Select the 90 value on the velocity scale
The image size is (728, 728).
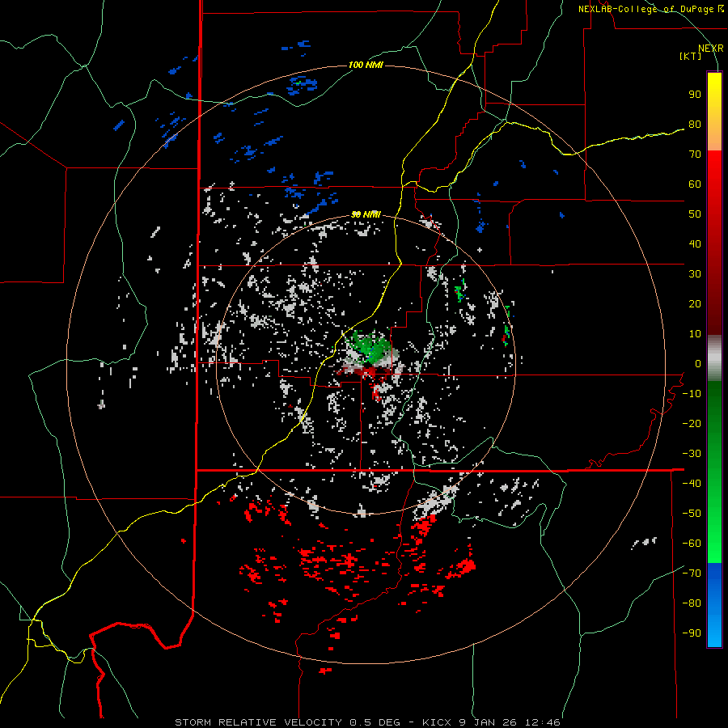point(695,95)
